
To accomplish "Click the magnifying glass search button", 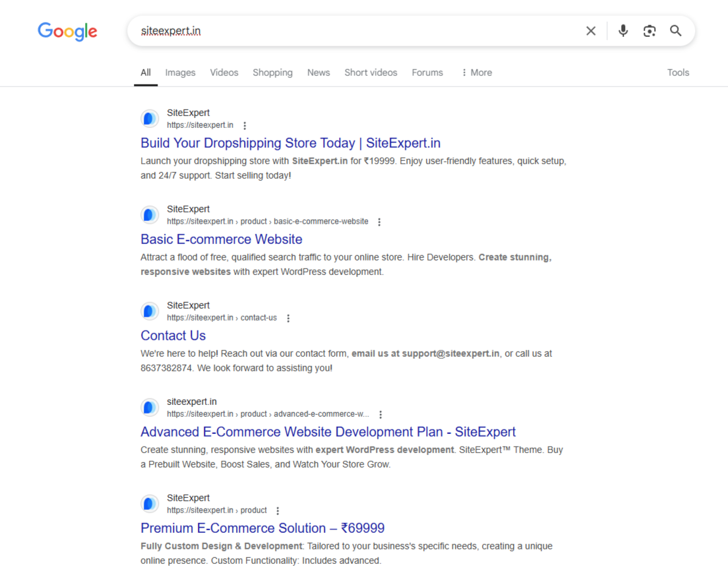I will pos(675,30).
